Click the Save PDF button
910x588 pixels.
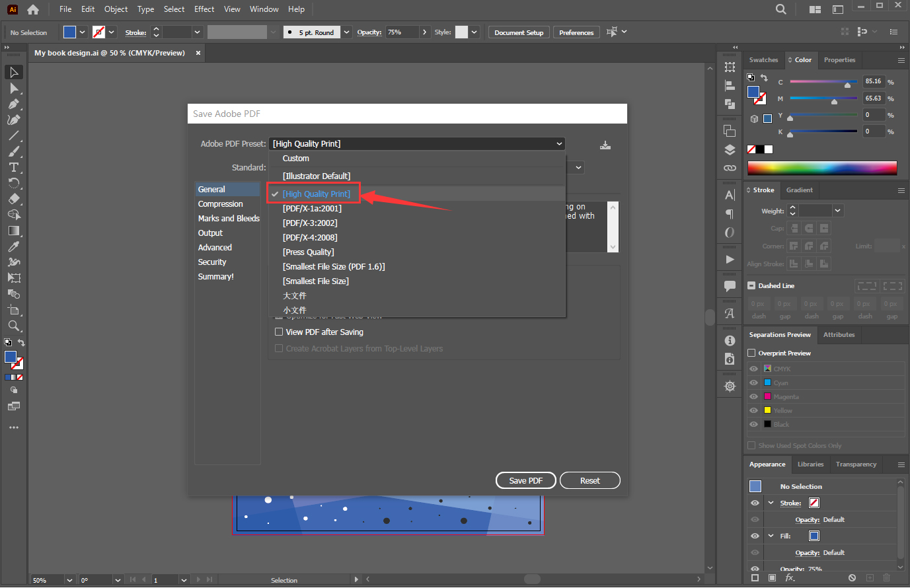526,480
